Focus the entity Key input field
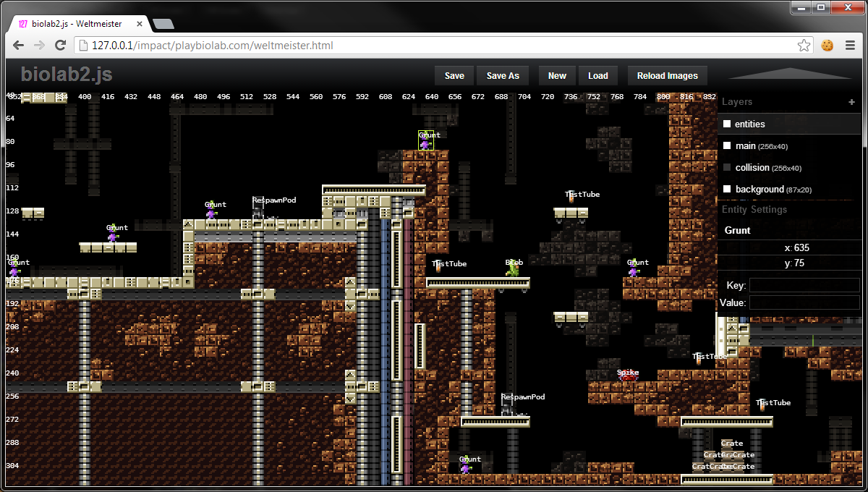The height and width of the screenshot is (492, 868). coord(804,285)
